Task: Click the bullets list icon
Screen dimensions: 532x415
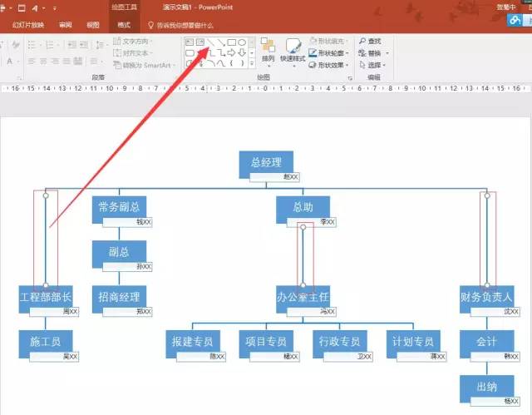Action: click(32, 44)
